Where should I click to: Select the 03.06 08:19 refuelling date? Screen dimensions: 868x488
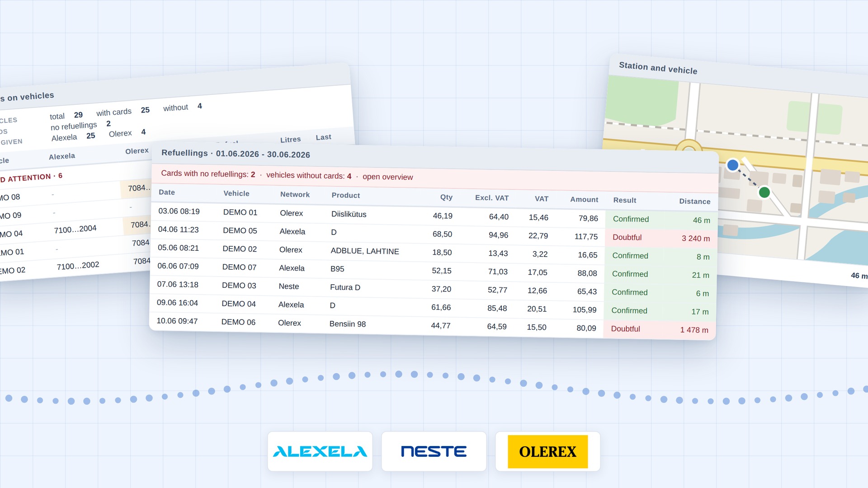pos(179,211)
